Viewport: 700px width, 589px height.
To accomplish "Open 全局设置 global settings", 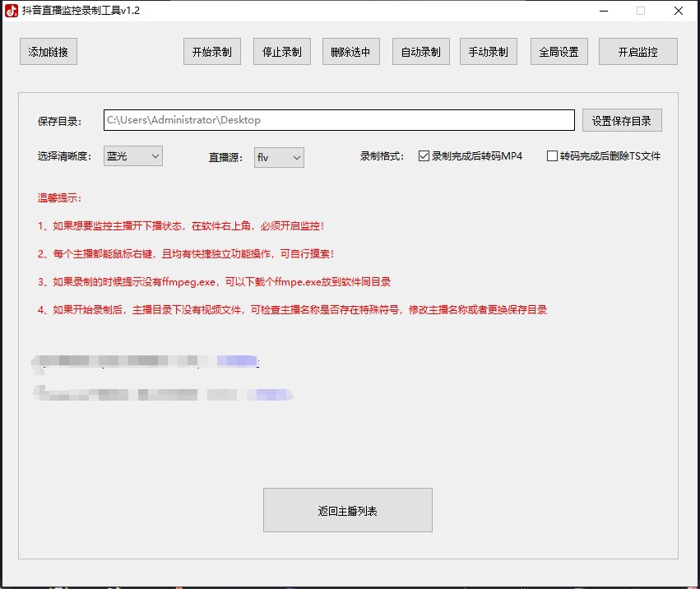I will [559, 52].
